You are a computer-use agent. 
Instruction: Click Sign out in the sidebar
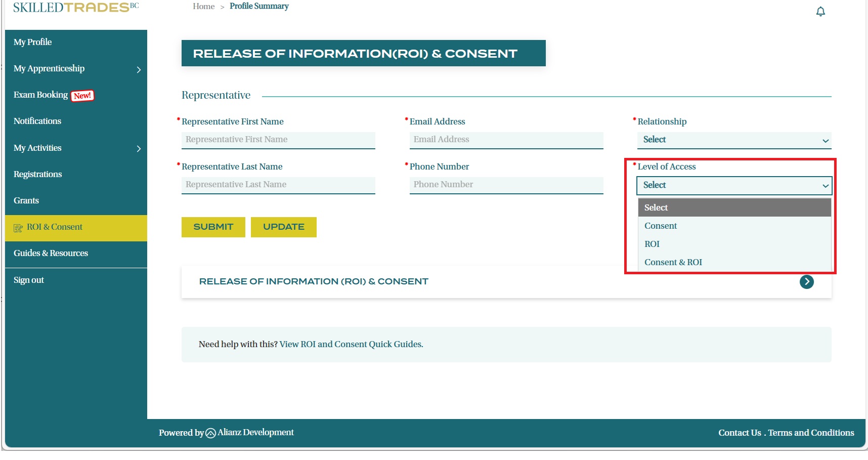coord(29,280)
